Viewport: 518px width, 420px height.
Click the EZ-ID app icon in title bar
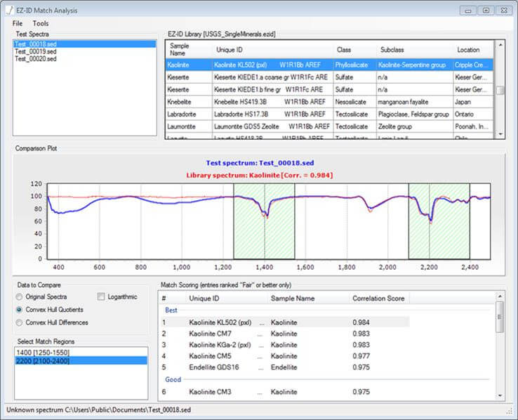[x=8, y=11]
